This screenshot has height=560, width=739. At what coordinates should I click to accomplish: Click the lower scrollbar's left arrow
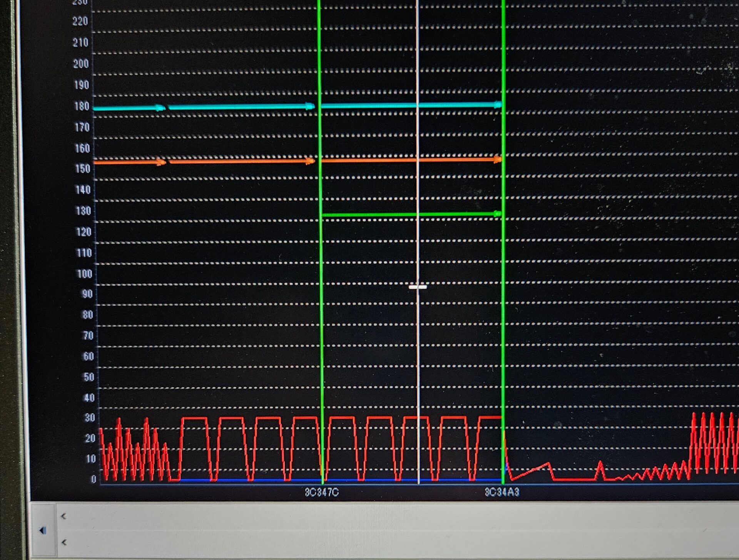[x=64, y=542]
